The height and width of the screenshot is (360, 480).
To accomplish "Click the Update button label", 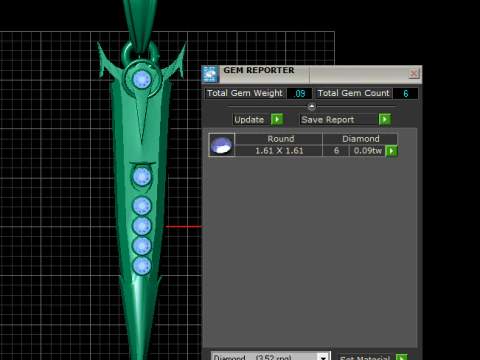I will click(x=249, y=120).
